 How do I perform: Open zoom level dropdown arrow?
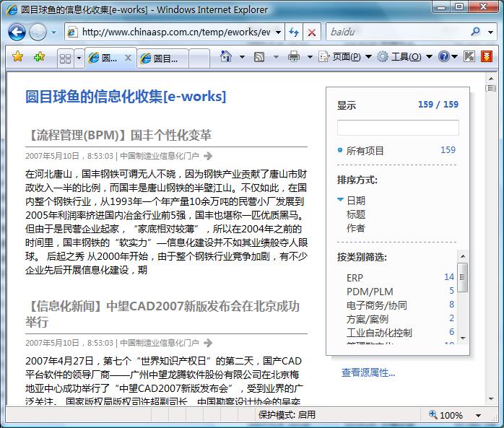[x=478, y=416]
